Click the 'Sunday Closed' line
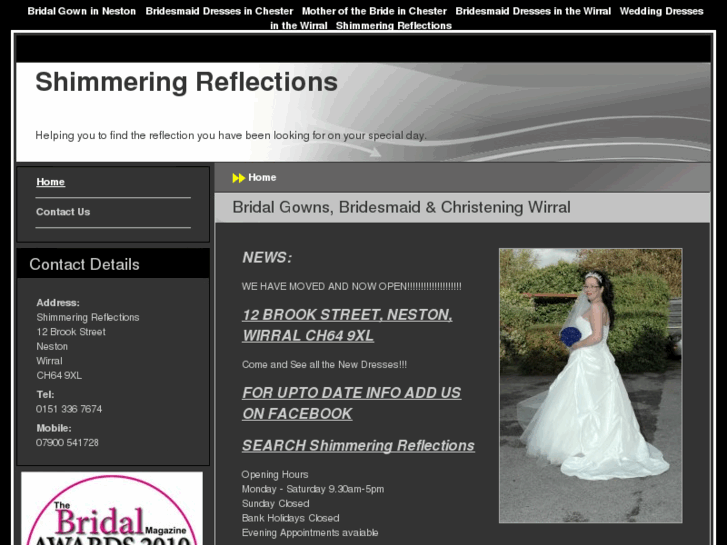Image resolution: width=727 pixels, height=545 pixels. click(275, 504)
